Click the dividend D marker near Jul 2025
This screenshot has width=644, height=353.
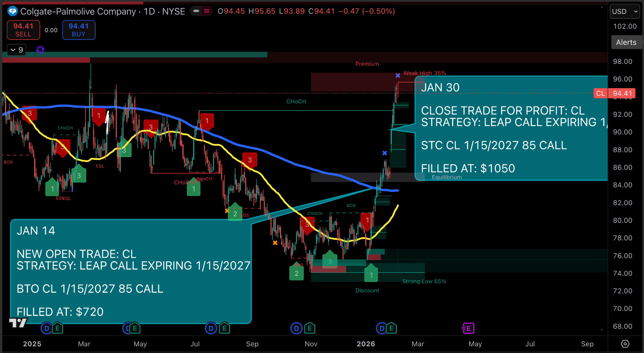tap(211, 328)
